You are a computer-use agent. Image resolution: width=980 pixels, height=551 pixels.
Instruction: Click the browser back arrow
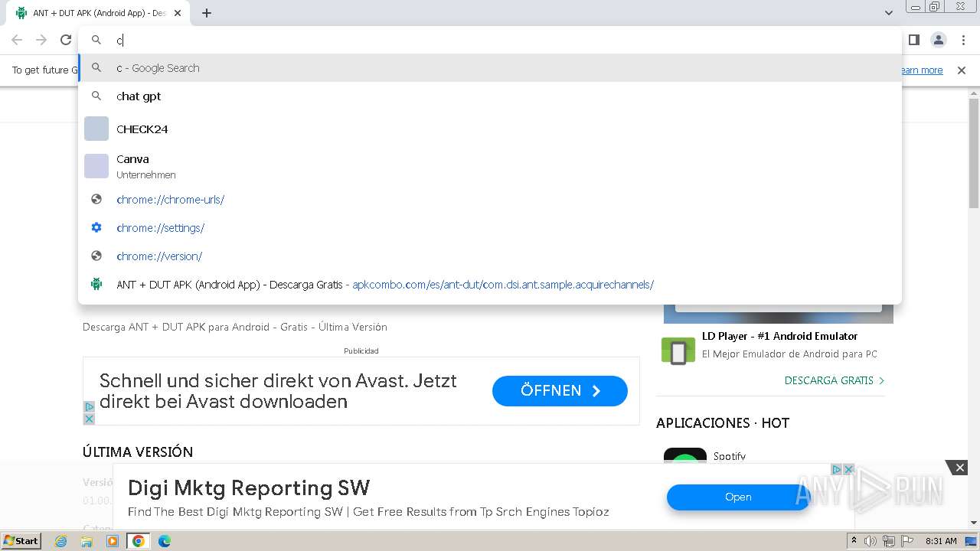17,40
